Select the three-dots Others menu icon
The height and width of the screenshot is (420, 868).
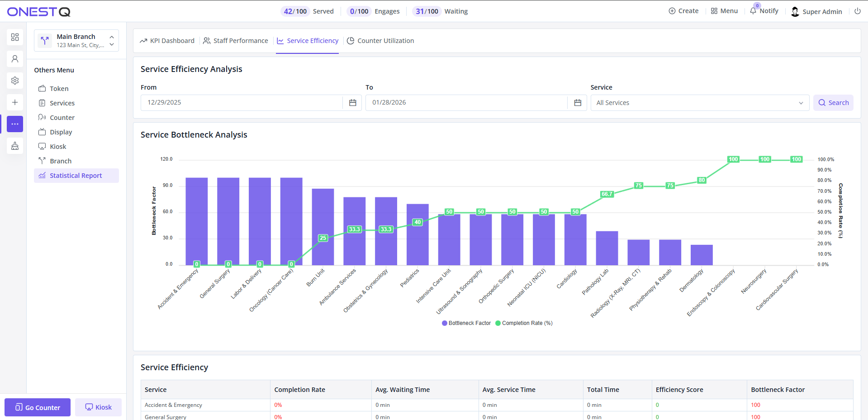pos(15,124)
